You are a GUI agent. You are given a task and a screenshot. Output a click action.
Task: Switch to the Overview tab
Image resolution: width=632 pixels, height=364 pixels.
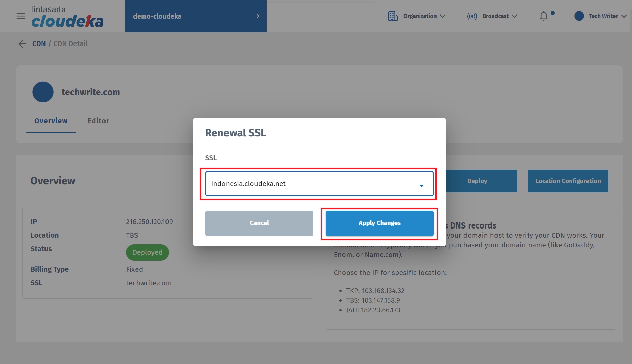pos(51,121)
